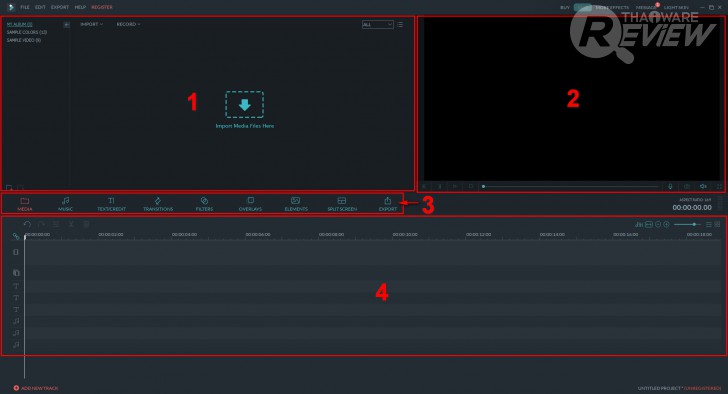Viewport: 728px width, 394px height.
Task: Click the fullscreen preview icon
Action: [719, 186]
